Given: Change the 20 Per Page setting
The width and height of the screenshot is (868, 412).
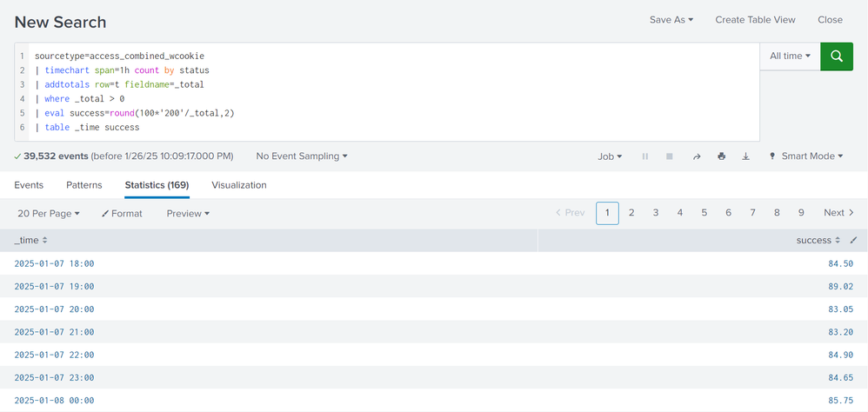Looking at the screenshot, I should 49,213.
